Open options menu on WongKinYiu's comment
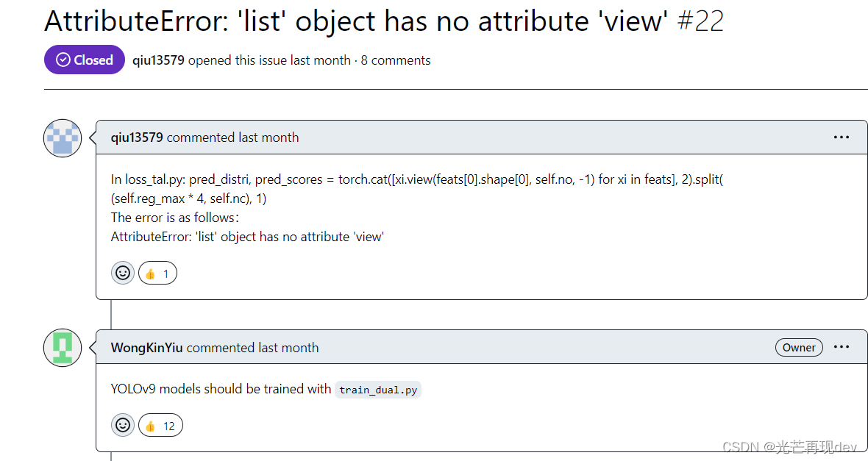 click(841, 348)
